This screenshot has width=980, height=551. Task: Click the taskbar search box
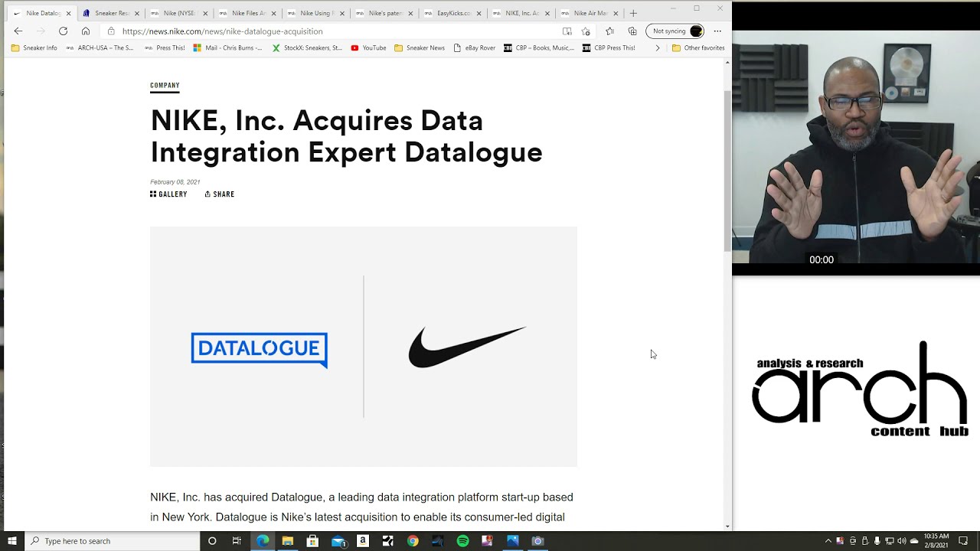click(113, 541)
